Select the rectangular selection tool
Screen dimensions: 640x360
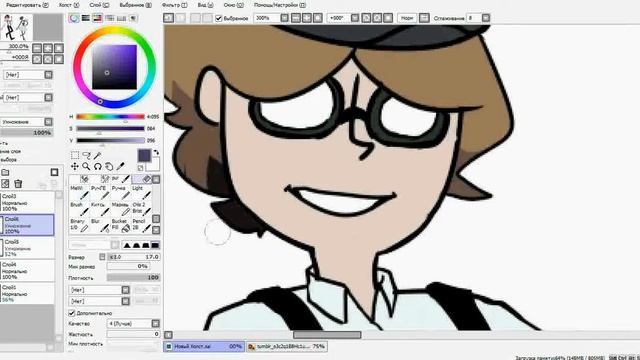[x=75, y=155]
